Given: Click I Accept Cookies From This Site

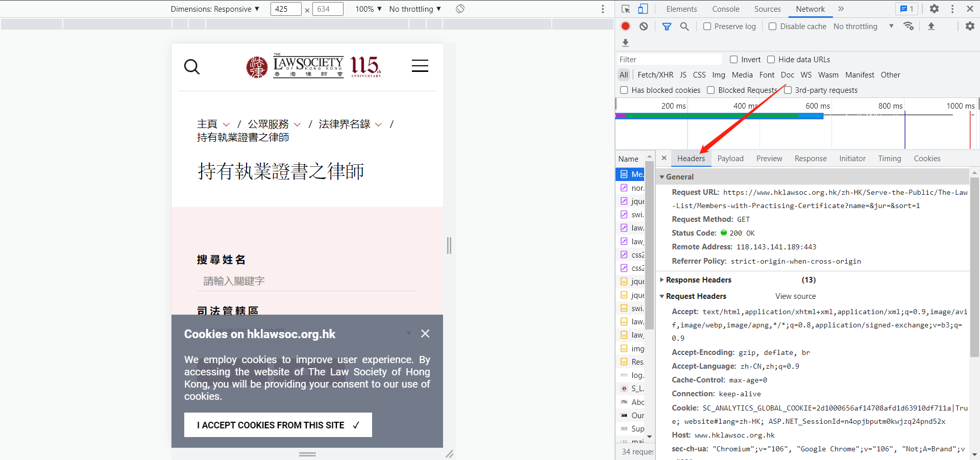Looking at the screenshot, I should pyautogui.click(x=278, y=425).
